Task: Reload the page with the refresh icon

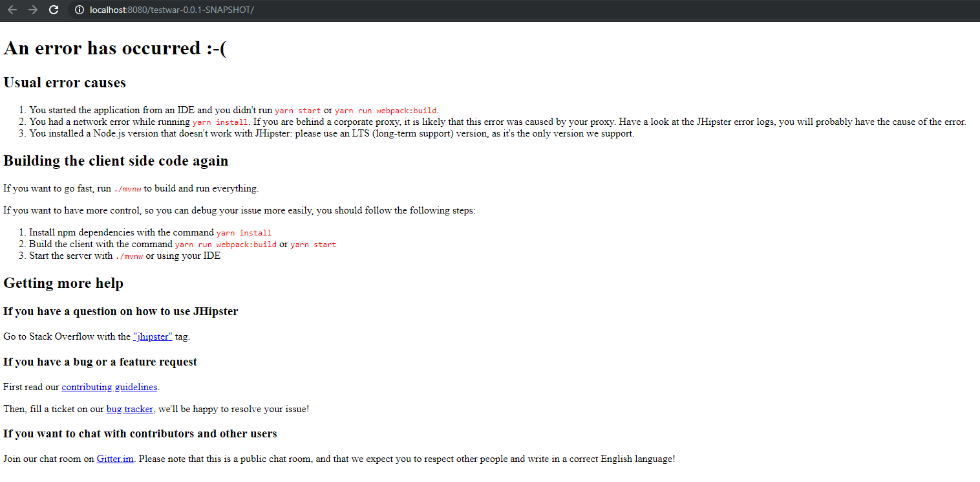Action: tap(54, 10)
